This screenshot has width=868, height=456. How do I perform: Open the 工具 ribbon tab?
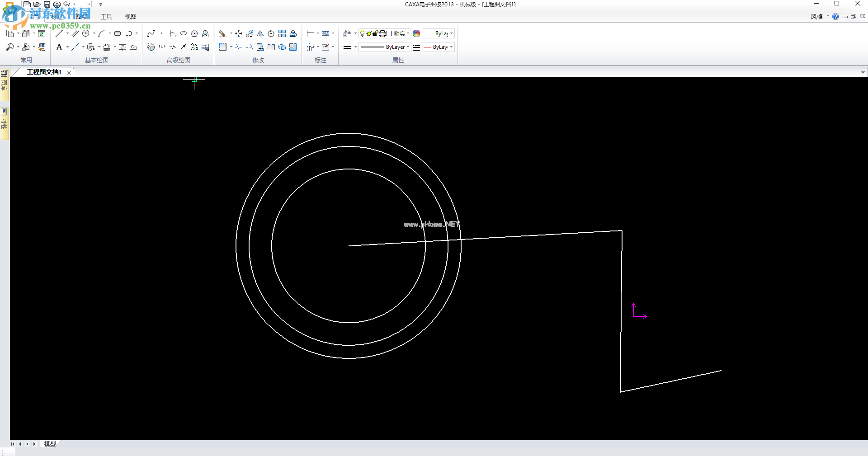click(x=106, y=17)
